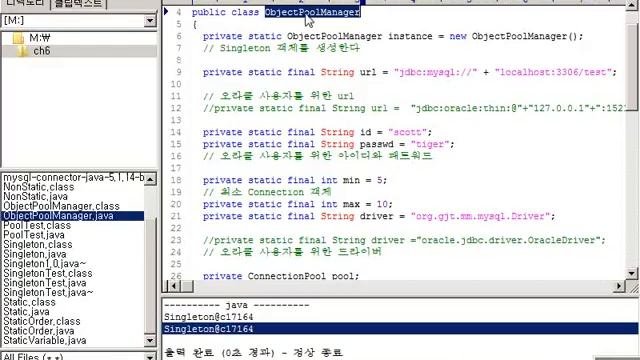Click the current line marker arrow
640x360 pixels.
click(x=166, y=11)
